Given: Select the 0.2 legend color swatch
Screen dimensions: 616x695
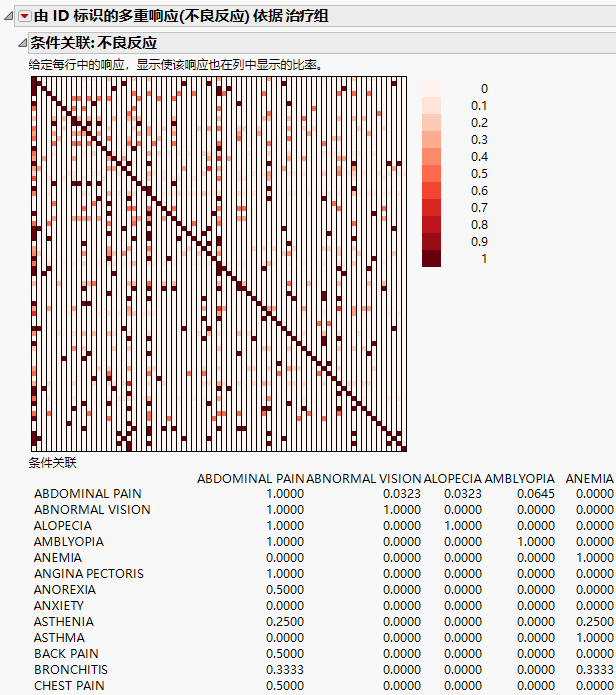Looking at the screenshot, I should click(x=431, y=123).
